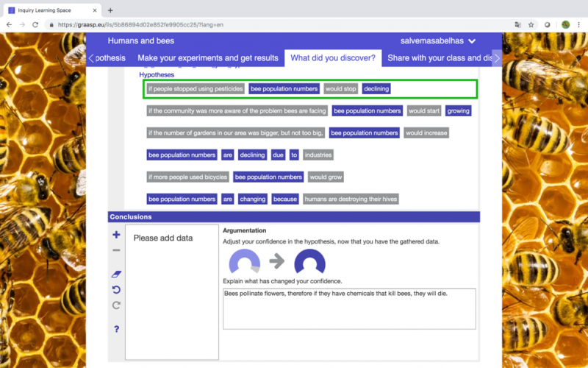Show next tabs with right chevron arrow
The width and height of the screenshot is (588, 368).
pyautogui.click(x=497, y=58)
